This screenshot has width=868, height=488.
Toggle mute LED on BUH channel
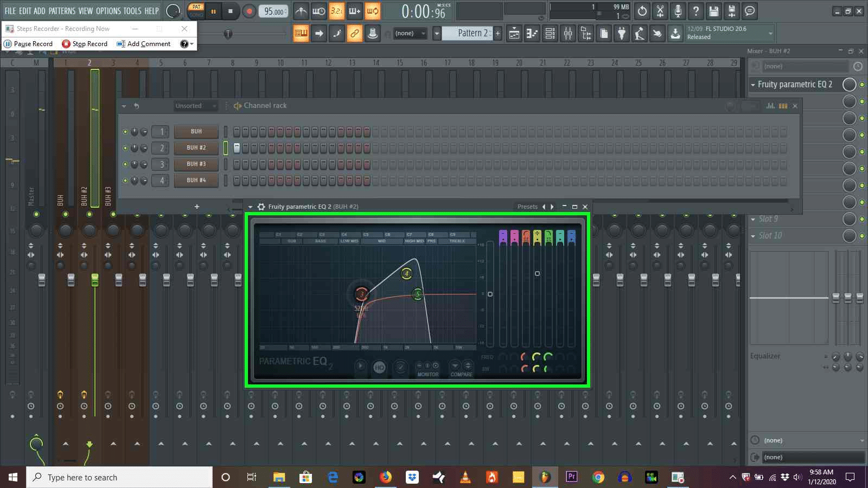tap(125, 132)
